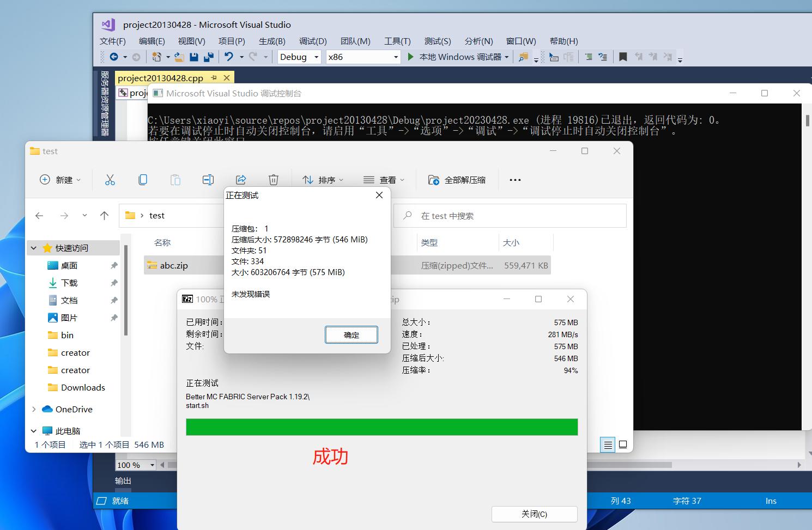
Task: Open the 调试(D) menu
Action: tap(313, 41)
